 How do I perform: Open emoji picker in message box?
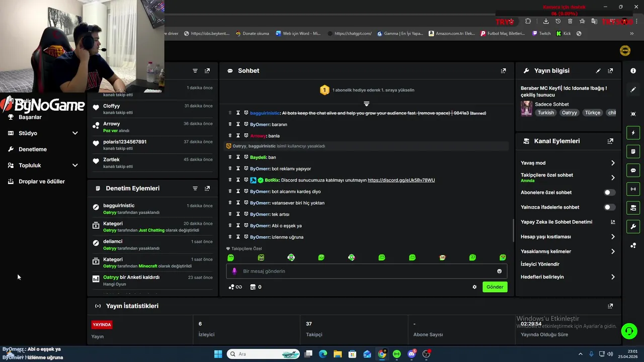(x=499, y=271)
